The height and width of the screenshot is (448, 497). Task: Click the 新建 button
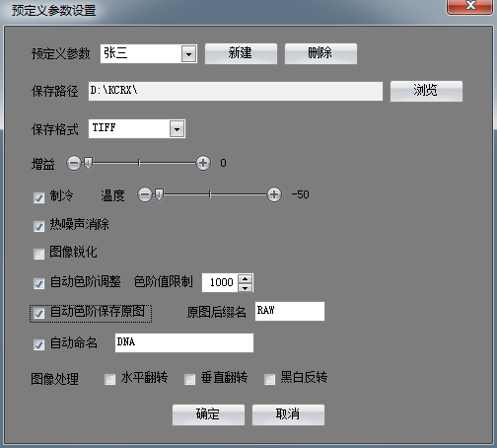click(x=241, y=53)
